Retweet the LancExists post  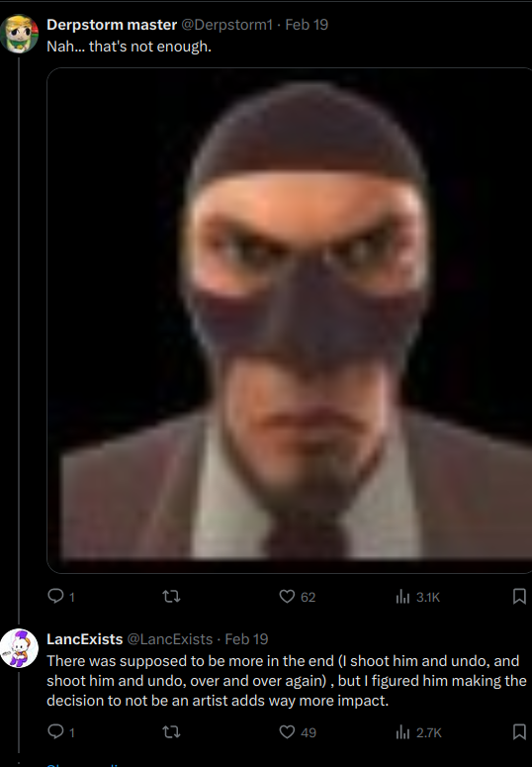click(x=171, y=731)
